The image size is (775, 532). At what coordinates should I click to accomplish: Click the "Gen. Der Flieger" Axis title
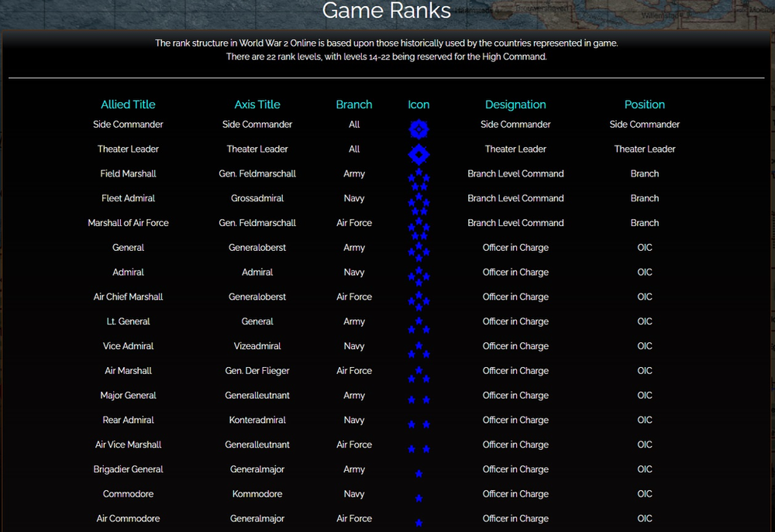pos(257,371)
